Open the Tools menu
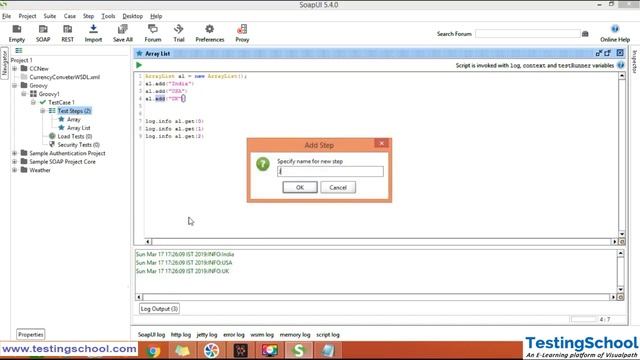Image resolution: width=640 pixels, height=360 pixels. pyautogui.click(x=108, y=16)
